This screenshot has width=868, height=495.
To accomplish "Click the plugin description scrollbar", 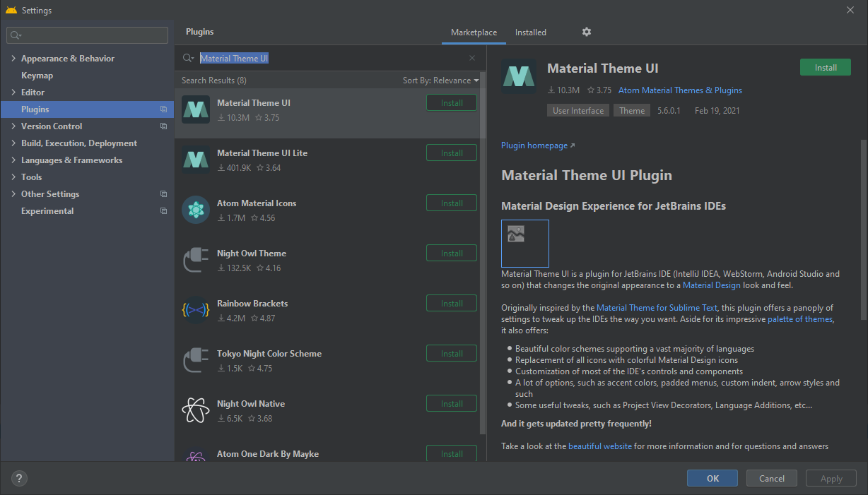I will click(x=863, y=229).
